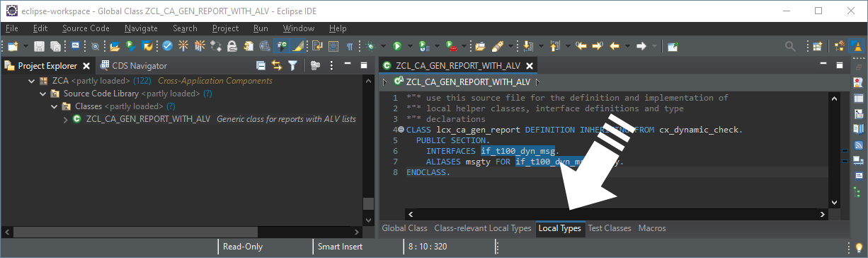The image size is (868, 258).
Task: Collapse the Source Code Library node
Action: (42, 94)
